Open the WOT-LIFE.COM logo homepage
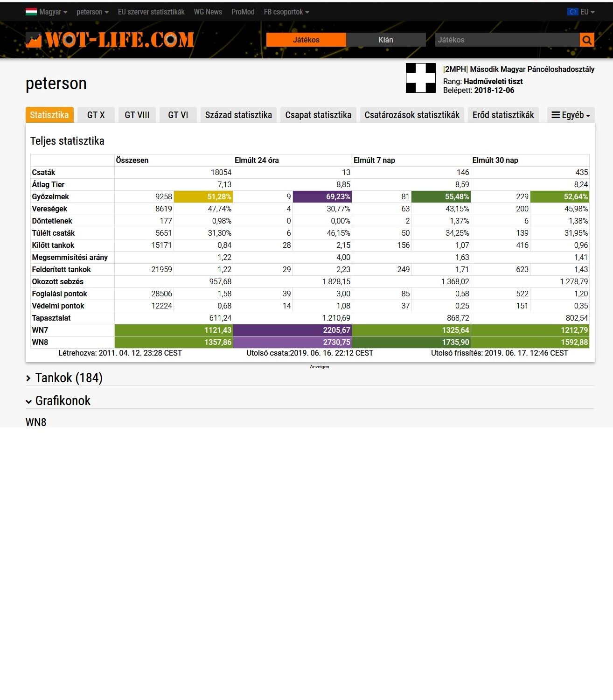Screen dimensions: 613x700 pos(110,40)
